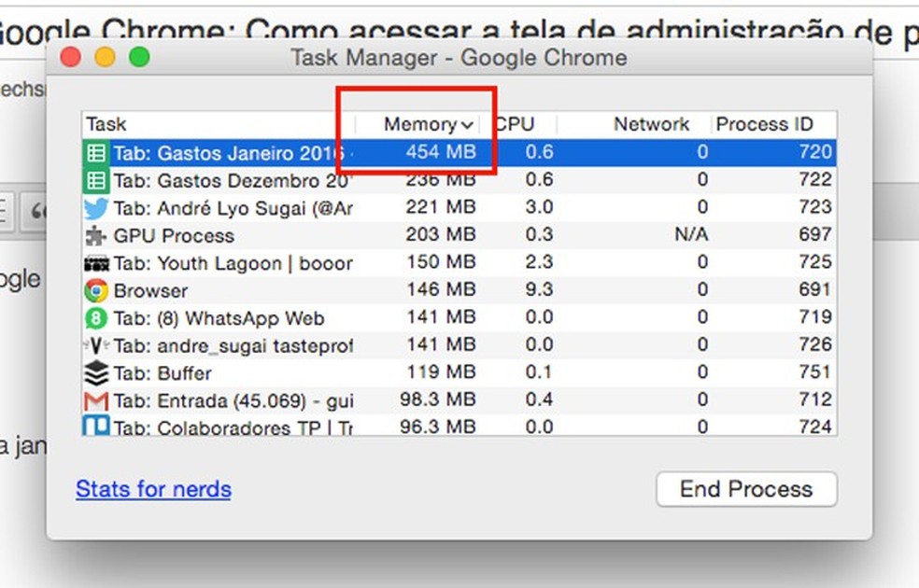The width and height of the screenshot is (919, 588).
Task: Click the Sheets icon beside Gastos Dezembro
Action: pyautogui.click(x=96, y=180)
